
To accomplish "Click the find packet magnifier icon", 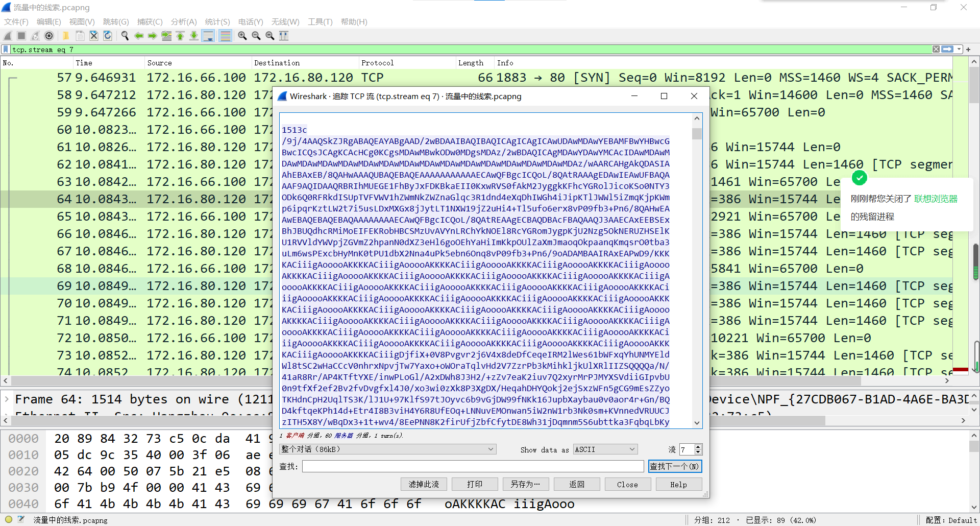I will coord(125,36).
